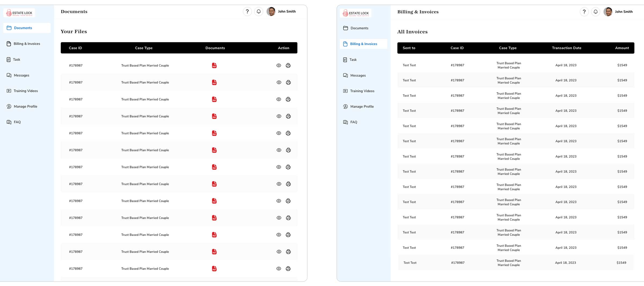Image resolution: width=644 pixels, height=286 pixels.
Task: Open Messages in the Billing page sidebar
Action: click(x=358, y=75)
